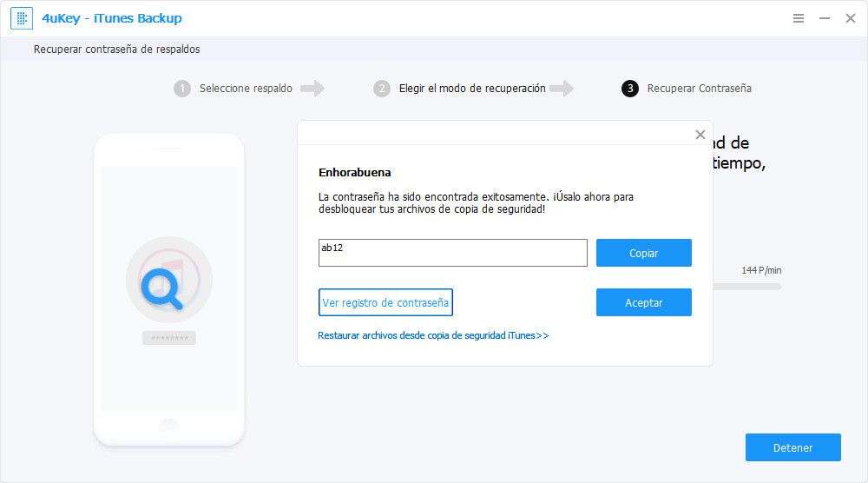This screenshot has width=868, height=483.
Task: Click the magnifier search icon on phone
Action: tap(162, 288)
